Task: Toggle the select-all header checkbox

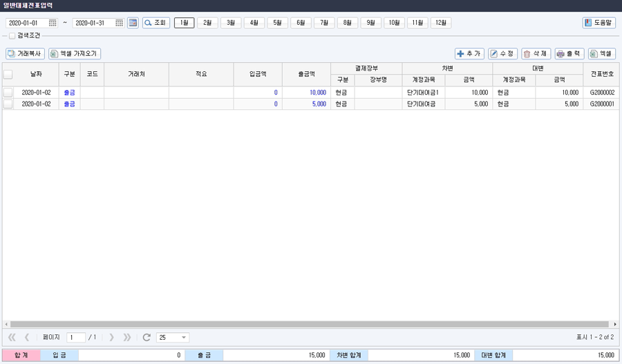Action: pos(8,74)
